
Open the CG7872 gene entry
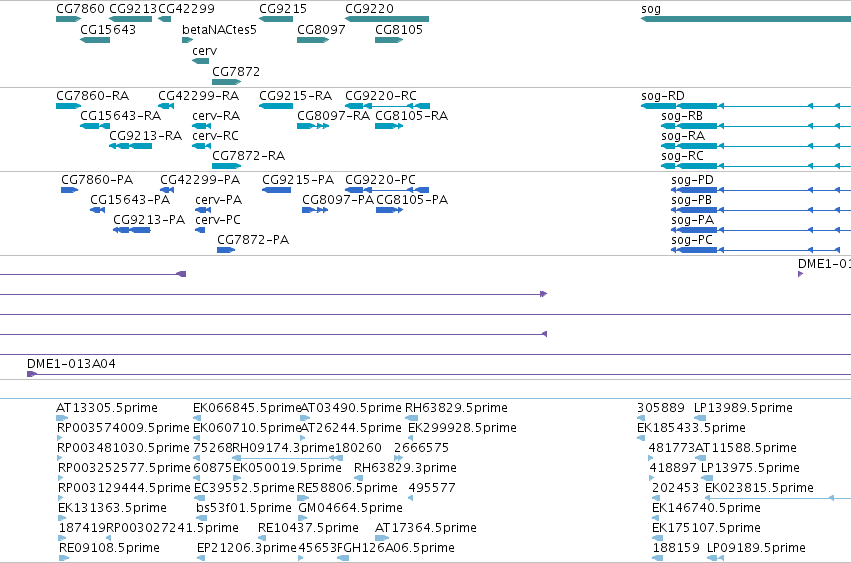[236, 72]
